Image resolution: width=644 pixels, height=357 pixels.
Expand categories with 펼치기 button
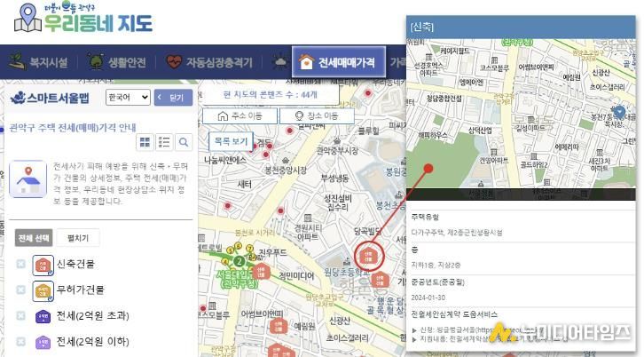[78, 238]
